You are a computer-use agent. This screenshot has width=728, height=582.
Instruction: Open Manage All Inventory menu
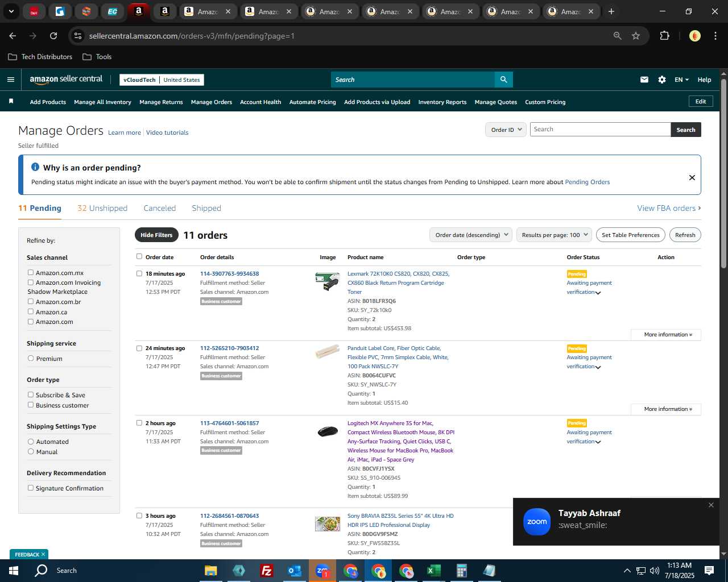(x=102, y=102)
